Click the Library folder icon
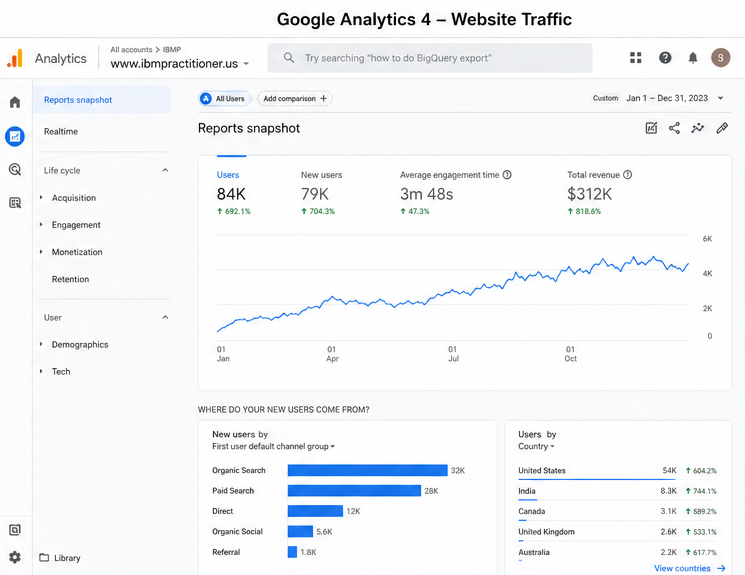The image size is (745, 575). [x=44, y=557]
